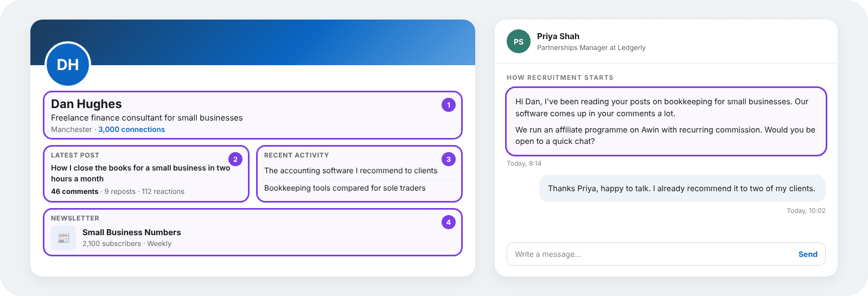Click the NEWSLETTER section label
This screenshot has width=868, height=296.
point(75,218)
